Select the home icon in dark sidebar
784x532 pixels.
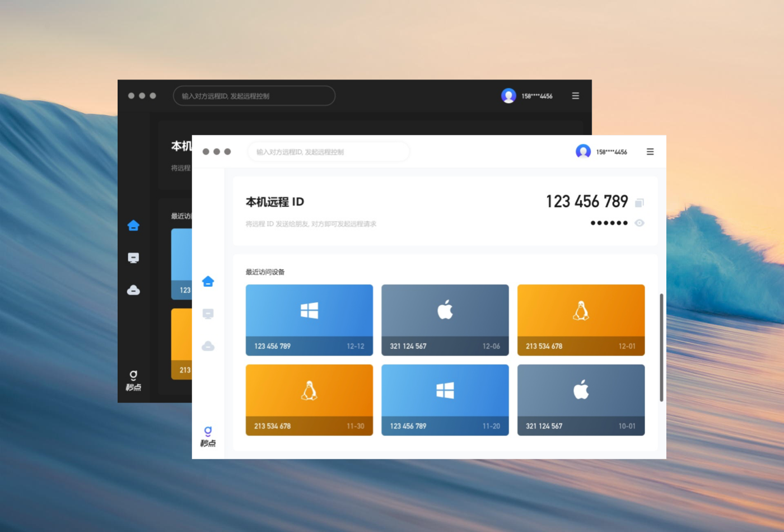point(133,225)
